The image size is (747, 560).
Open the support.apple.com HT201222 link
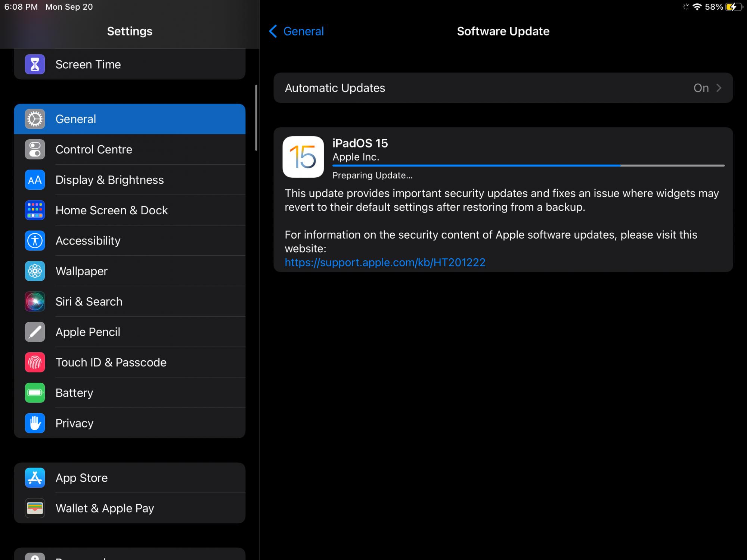385,262
